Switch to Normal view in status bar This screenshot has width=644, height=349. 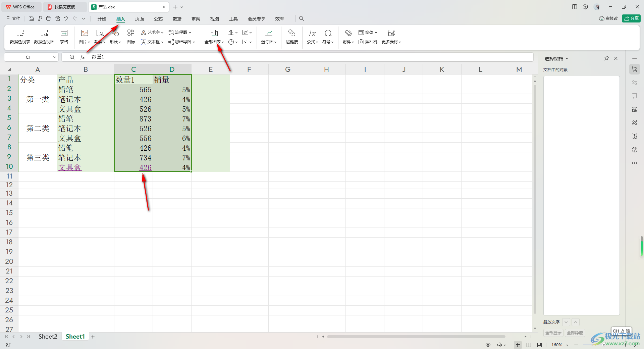coord(518,345)
